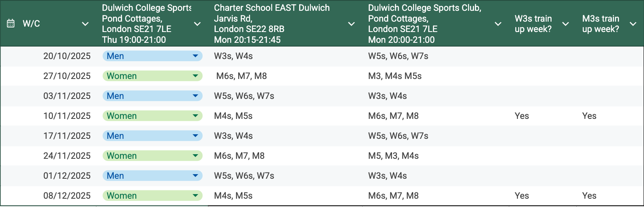Select the W3s Yes cell for 10/11/2025
The image size is (644, 207).
coord(522,116)
